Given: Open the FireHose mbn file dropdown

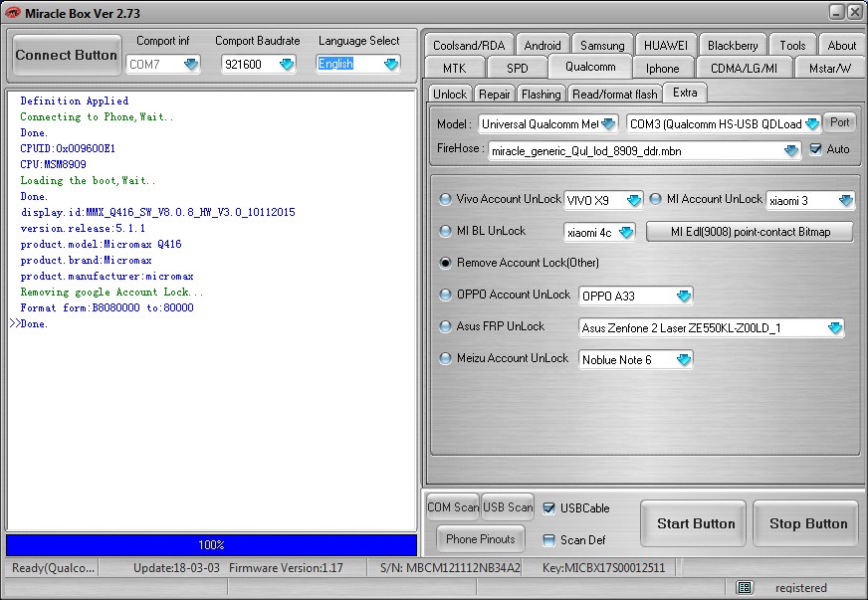Looking at the screenshot, I should [791, 150].
